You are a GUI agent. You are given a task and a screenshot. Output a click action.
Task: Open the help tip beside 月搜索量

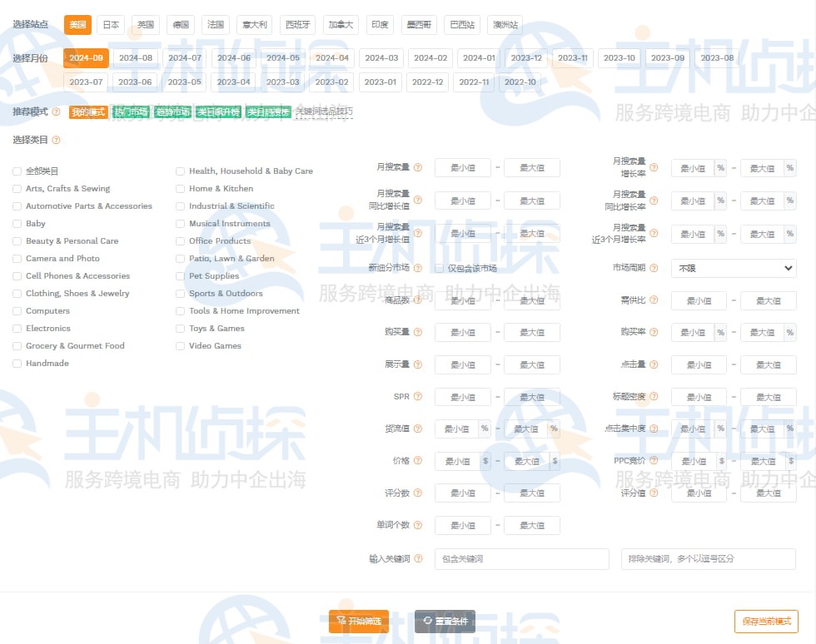pyautogui.click(x=417, y=167)
